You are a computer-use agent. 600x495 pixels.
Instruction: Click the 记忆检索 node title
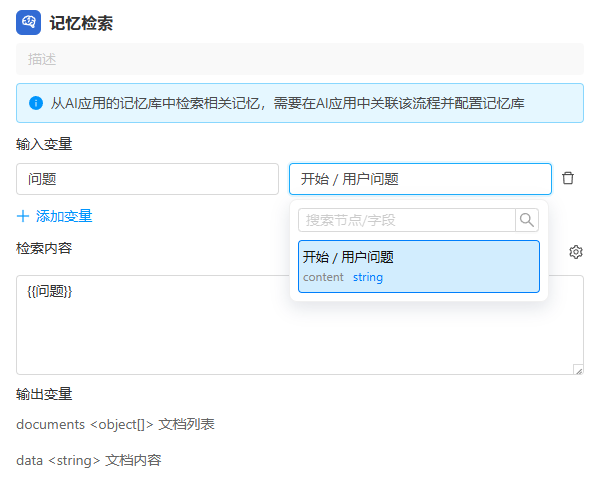(81, 23)
